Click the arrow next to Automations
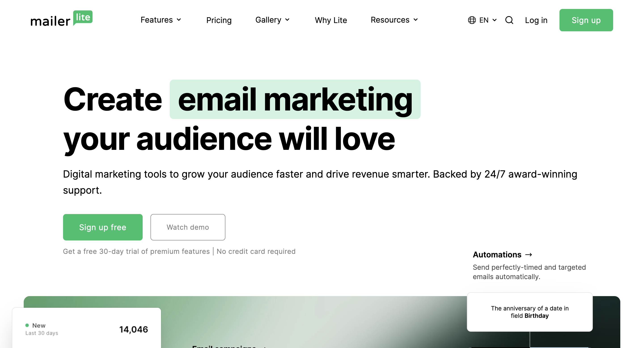The image size is (644, 348). pos(529,255)
